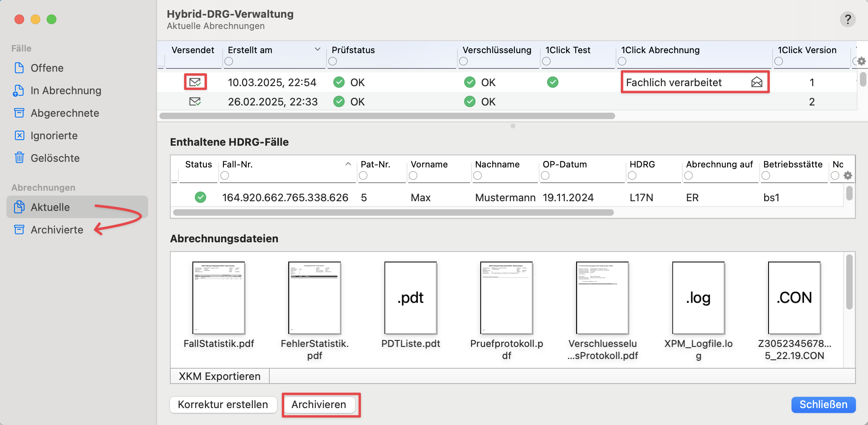Click horizontal scrollbar of HDRG cases table
The image size is (868, 425).
click(x=393, y=212)
